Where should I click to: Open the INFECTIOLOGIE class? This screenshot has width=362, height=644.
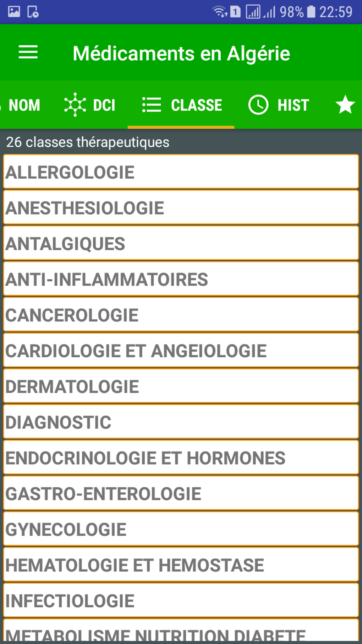181,601
